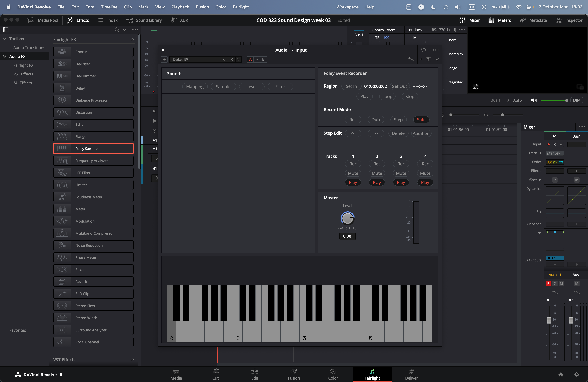Click the Foley Sampler reset icon
The width and height of the screenshot is (588, 382).
[424, 50]
